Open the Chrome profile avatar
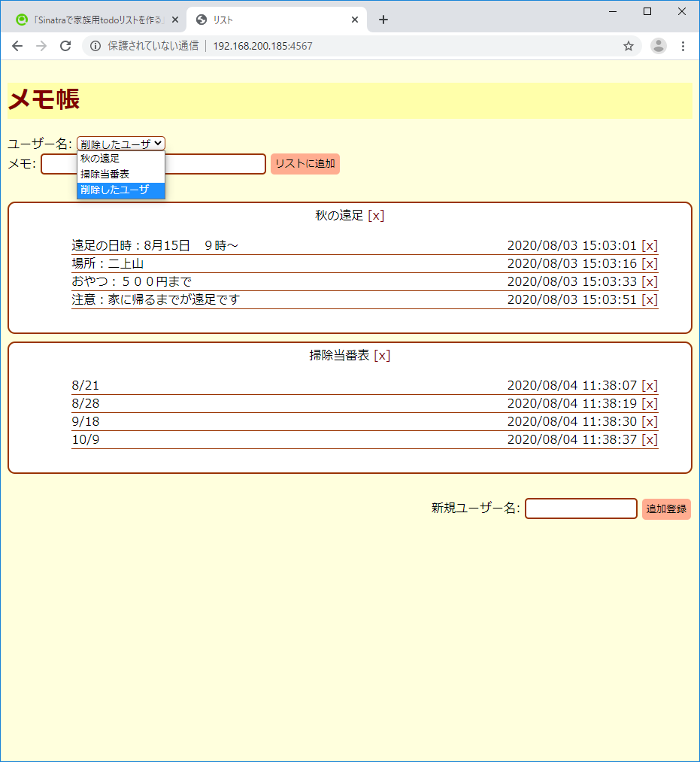The image size is (700, 762). [658, 46]
